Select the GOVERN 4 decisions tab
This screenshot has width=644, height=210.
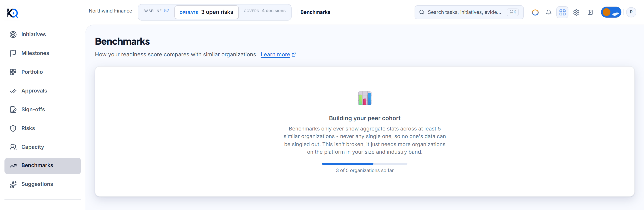pos(265,11)
